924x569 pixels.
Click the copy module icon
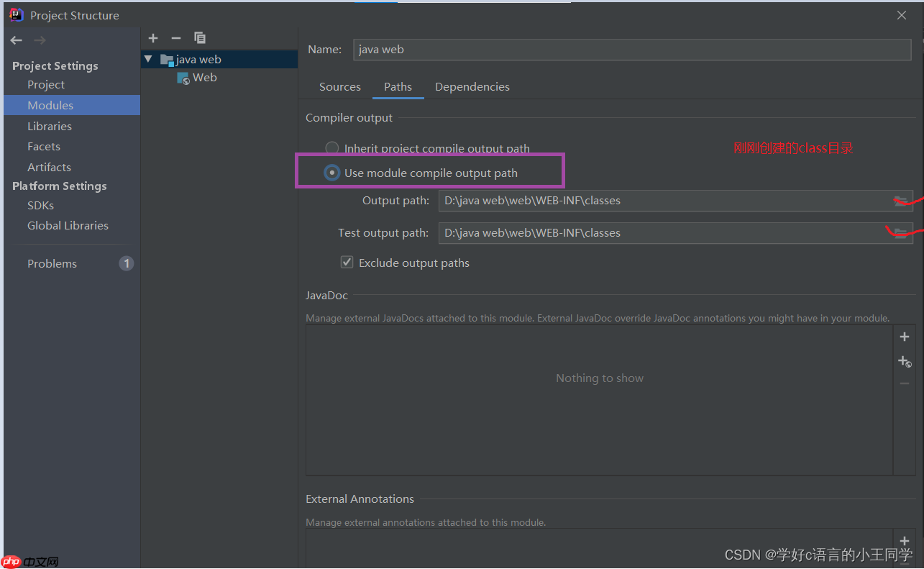200,38
